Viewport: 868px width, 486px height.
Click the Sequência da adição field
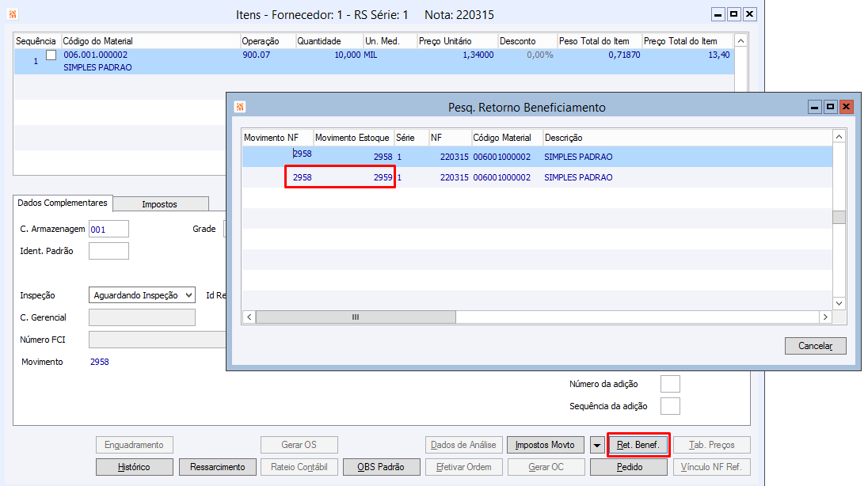670,406
